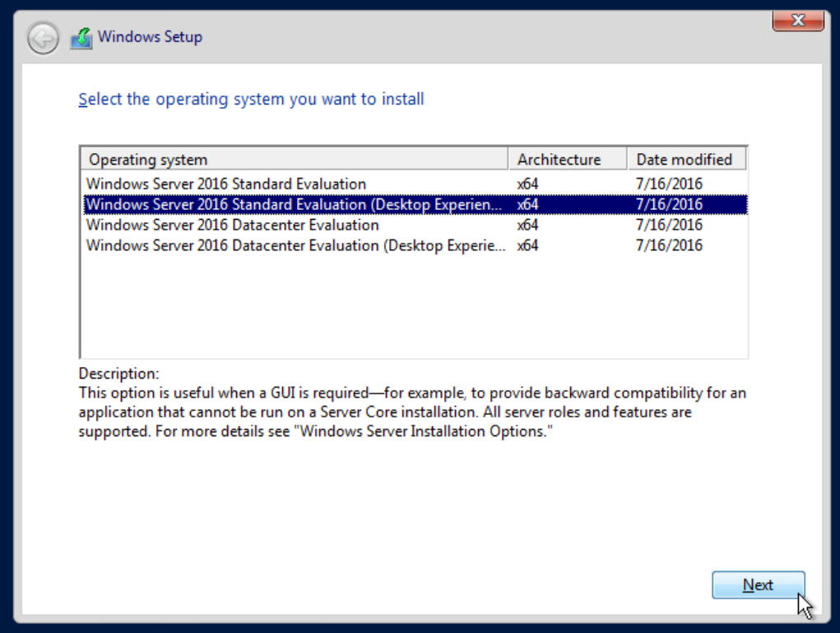The width and height of the screenshot is (840, 633).
Task: Click the back arrow button
Action: click(43, 38)
